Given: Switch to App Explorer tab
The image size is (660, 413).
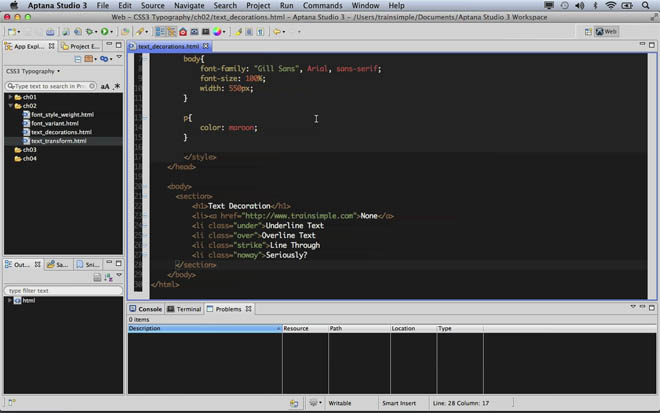Looking at the screenshot, I should coord(28,46).
